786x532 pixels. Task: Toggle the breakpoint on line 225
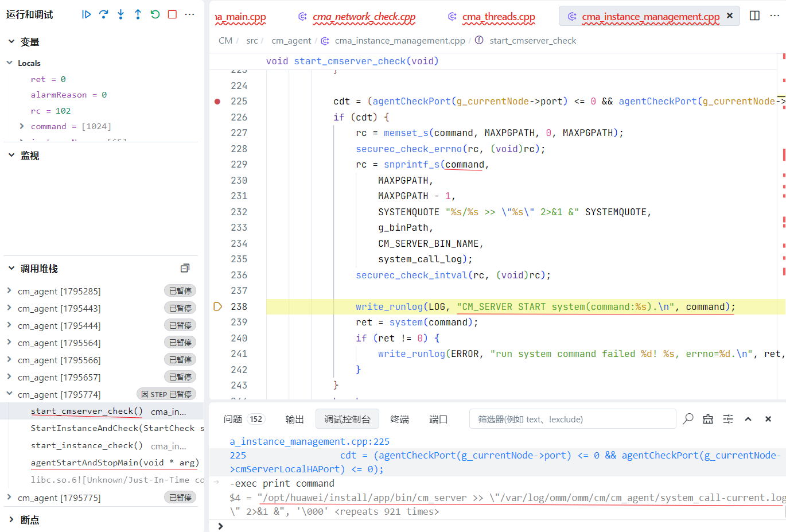[217, 102]
